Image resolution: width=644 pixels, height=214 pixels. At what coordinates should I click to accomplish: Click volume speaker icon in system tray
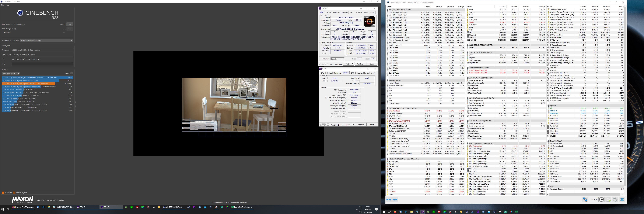coord(360,211)
